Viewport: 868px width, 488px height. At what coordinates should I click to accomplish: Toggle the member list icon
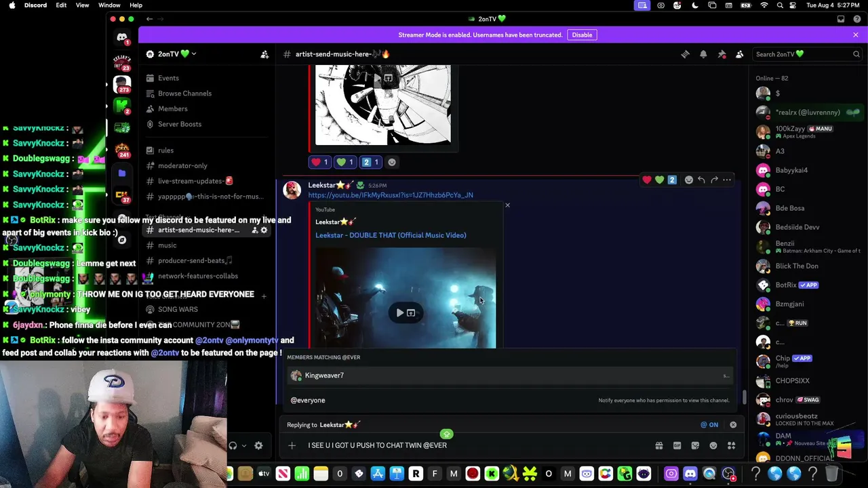pyautogui.click(x=740, y=54)
